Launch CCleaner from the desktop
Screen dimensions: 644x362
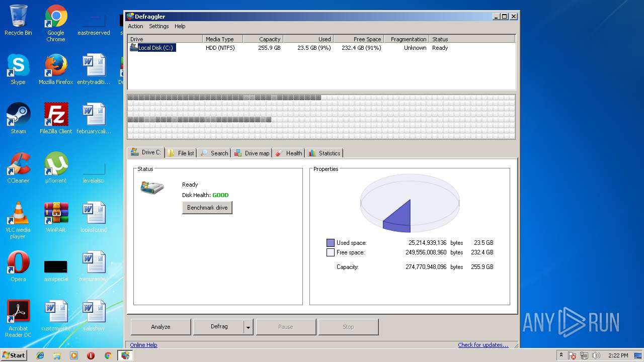coord(18,168)
